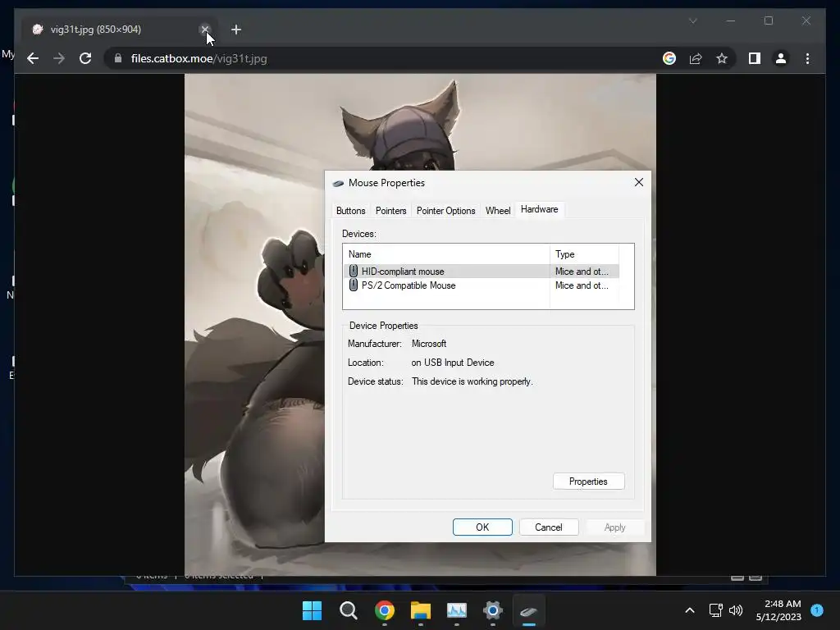Select PS/2 Compatible Mouse row
The image size is (840, 630).
pyautogui.click(x=481, y=285)
